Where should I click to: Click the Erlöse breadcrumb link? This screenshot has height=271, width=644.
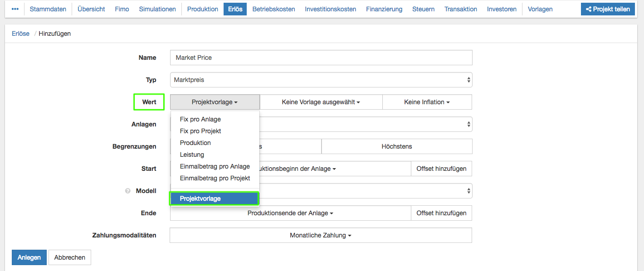pos(20,34)
